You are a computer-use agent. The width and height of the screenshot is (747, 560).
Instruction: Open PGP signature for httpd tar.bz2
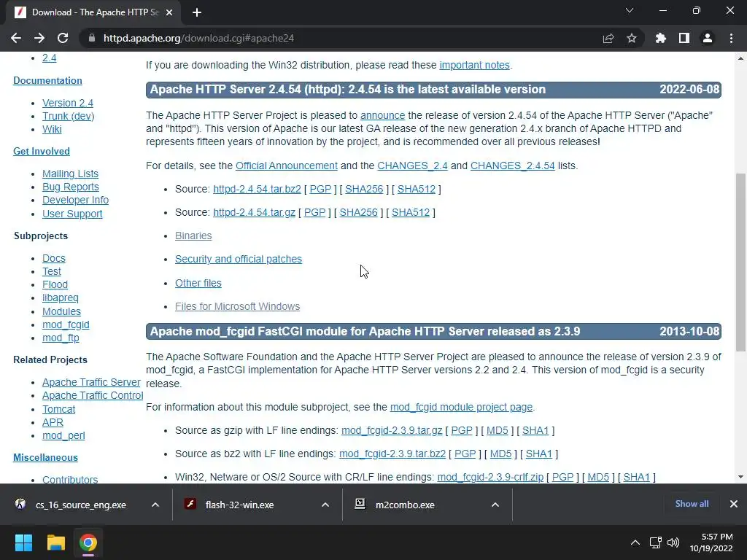pos(320,189)
